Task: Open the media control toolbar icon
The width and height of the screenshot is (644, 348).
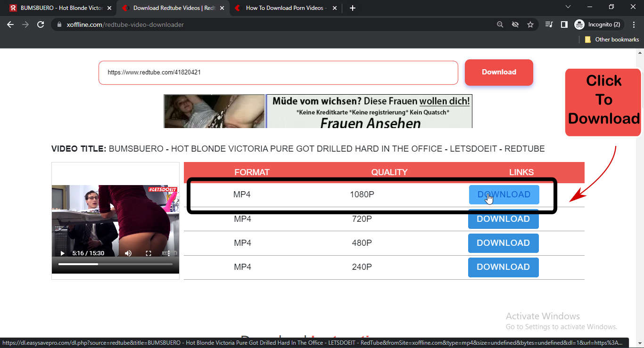Action: point(549,24)
